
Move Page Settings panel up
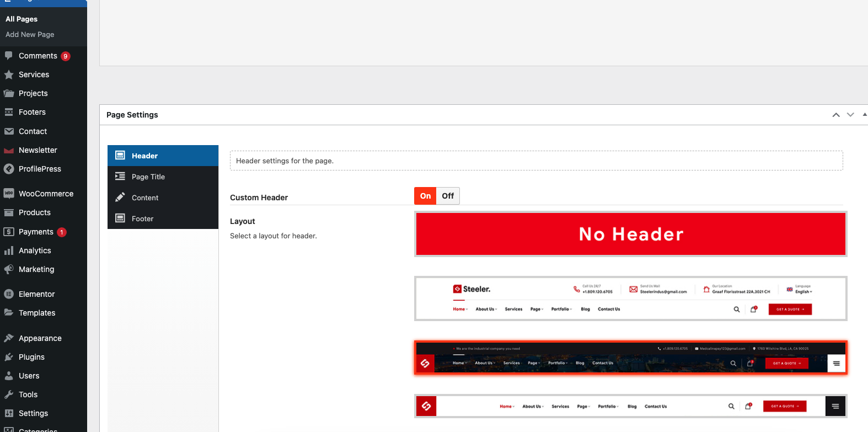836,115
